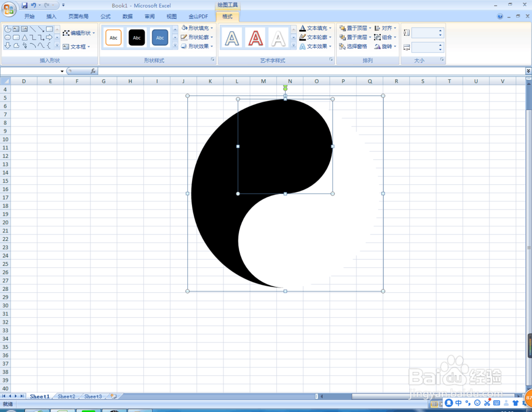Open Sogou user avatar icon
Screen dimensions: 532x412
point(506,403)
